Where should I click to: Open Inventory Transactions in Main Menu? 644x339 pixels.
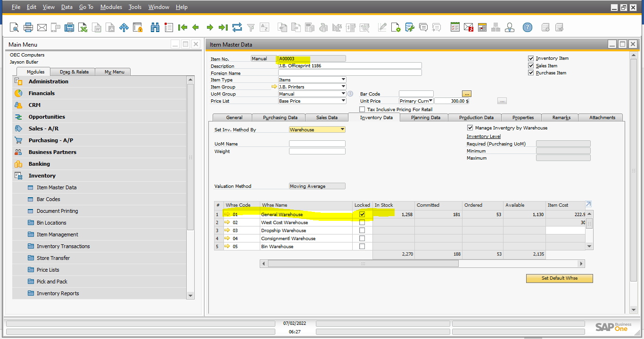(x=63, y=246)
